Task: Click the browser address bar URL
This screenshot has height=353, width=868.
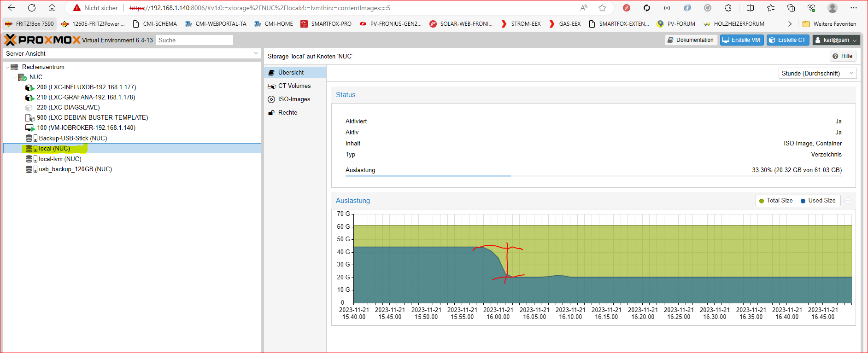Action: (259, 8)
